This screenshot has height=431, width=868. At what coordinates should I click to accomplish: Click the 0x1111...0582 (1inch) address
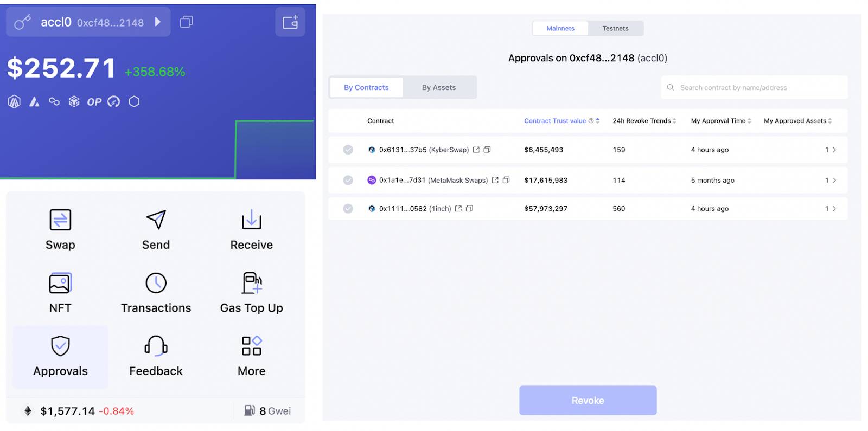click(x=415, y=208)
